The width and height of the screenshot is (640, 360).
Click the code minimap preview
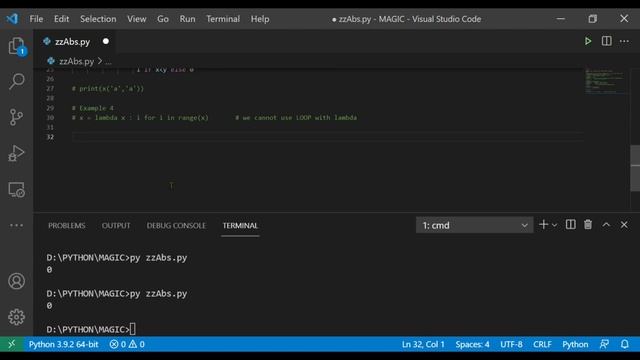[606, 81]
